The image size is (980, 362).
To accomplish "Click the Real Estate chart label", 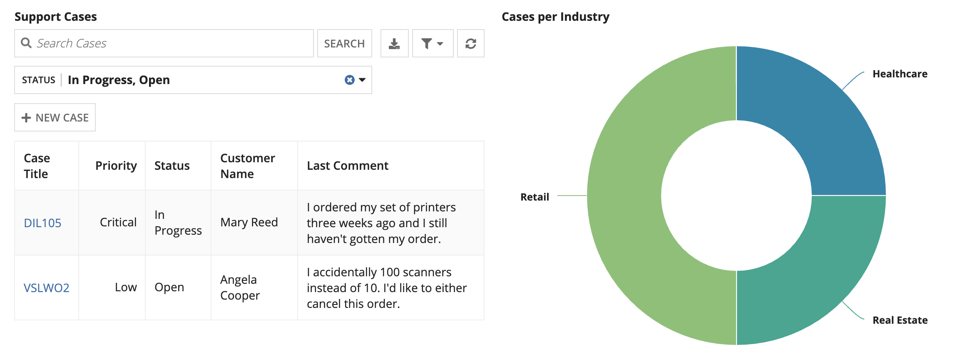I will (900, 320).
